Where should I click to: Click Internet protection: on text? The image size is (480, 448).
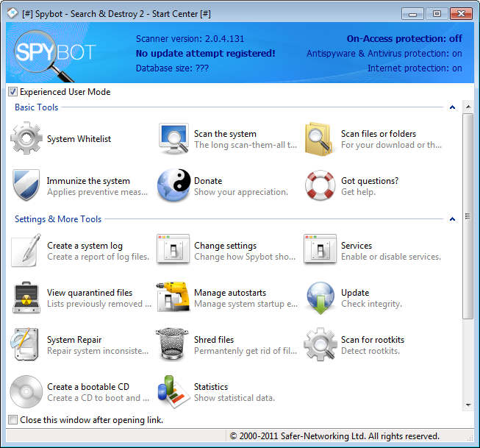pyautogui.click(x=415, y=68)
